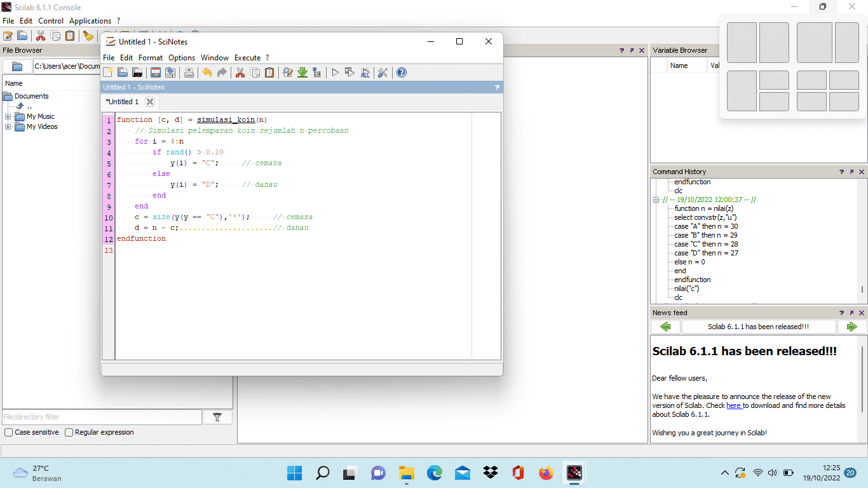The width and height of the screenshot is (868, 488).
Task: Save the script with the floppy icon
Action: pos(155,72)
